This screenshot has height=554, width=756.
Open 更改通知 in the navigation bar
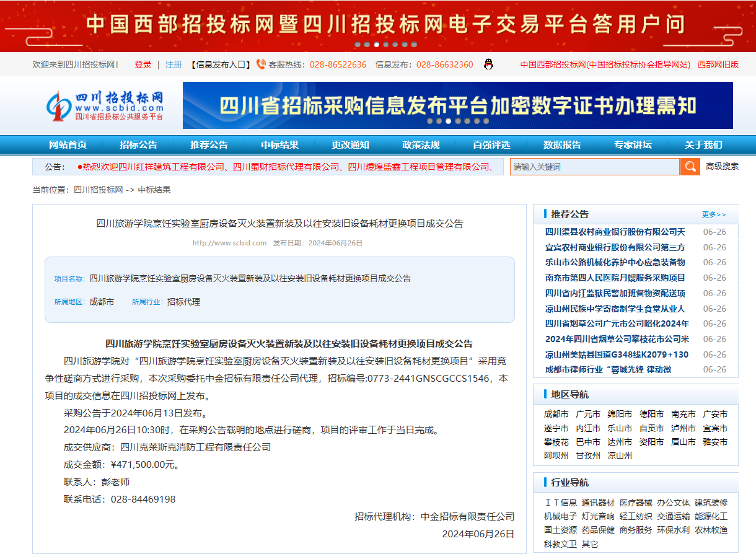point(351,145)
